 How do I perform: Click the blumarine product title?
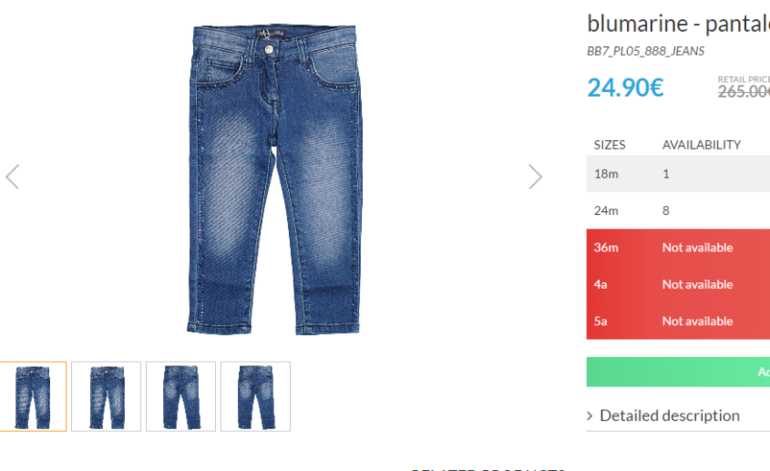pos(678,24)
